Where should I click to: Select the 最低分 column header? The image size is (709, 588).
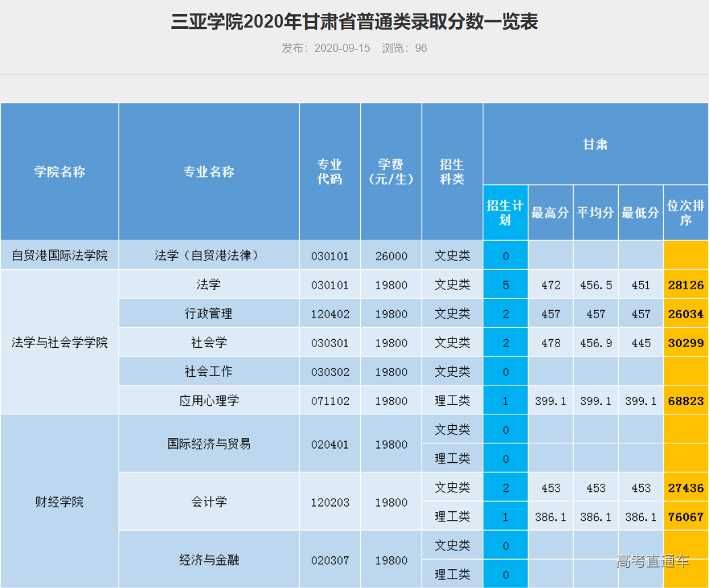(640, 211)
